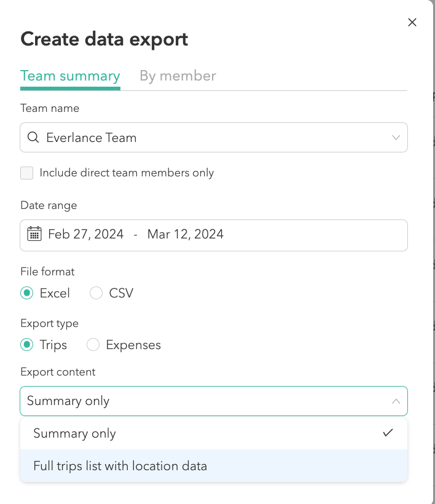Close the Create data export dialog

click(x=412, y=23)
